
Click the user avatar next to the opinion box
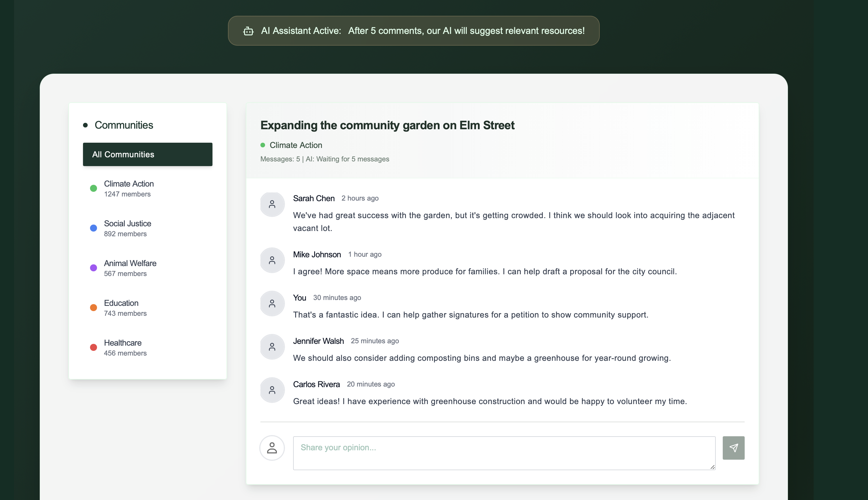[272, 448]
